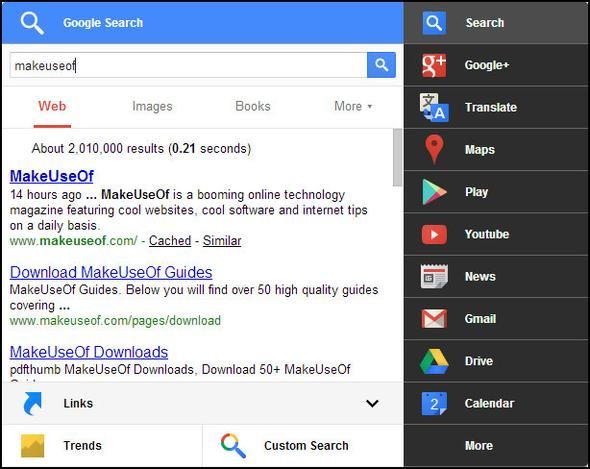
Task: Click the Calendar label in sidebar
Action: click(x=489, y=404)
